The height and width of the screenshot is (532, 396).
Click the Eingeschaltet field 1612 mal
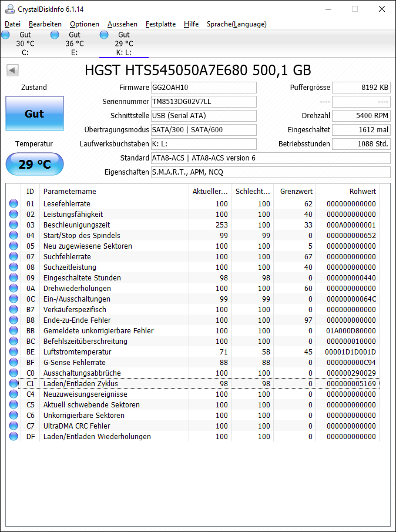click(361, 129)
